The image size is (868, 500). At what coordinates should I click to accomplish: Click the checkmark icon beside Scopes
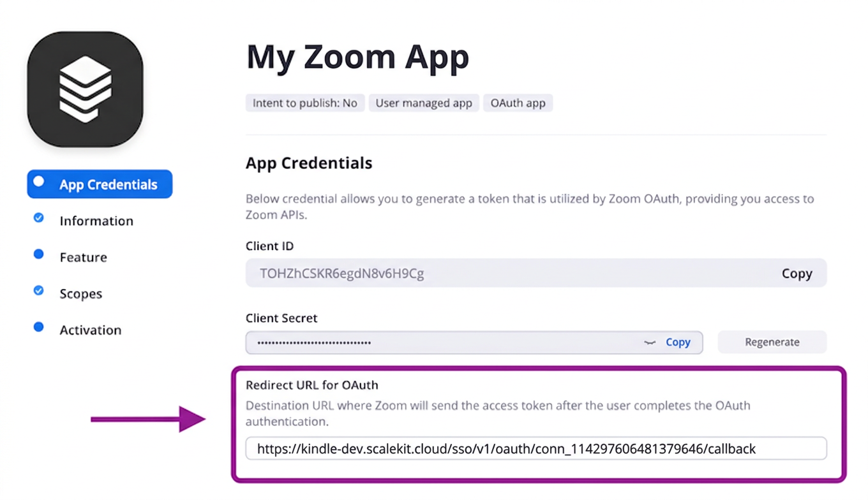[x=38, y=291]
